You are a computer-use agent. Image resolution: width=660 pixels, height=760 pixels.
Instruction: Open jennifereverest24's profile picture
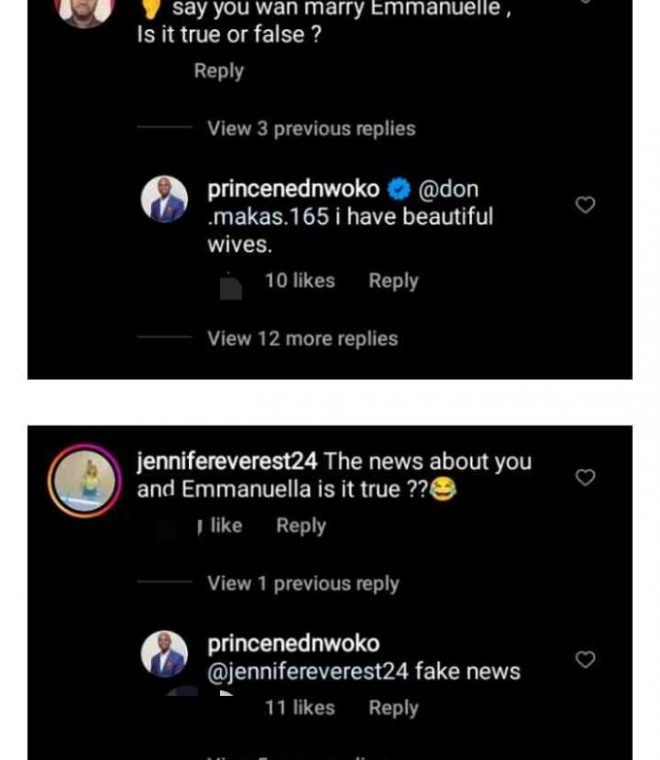(x=79, y=478)
